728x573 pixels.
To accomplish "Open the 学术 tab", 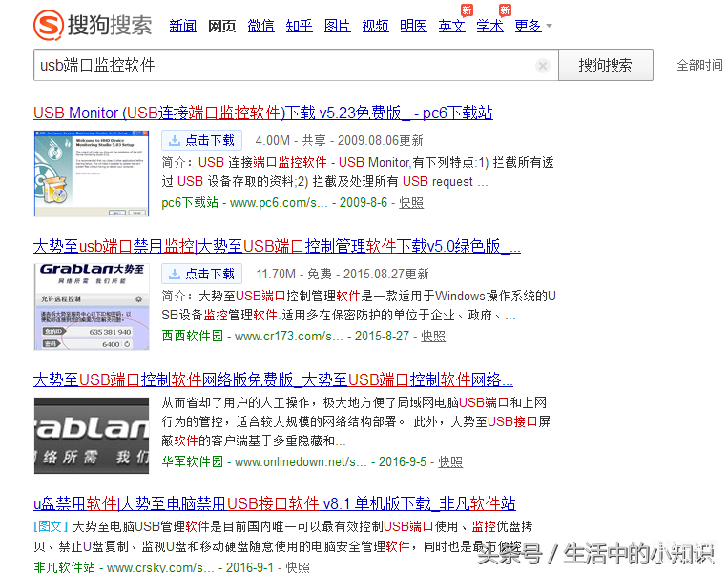I will tap(490, 26).
